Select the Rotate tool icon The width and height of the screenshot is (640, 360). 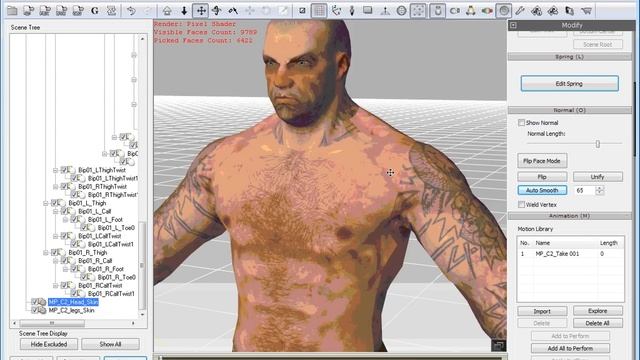click(216, 11)
